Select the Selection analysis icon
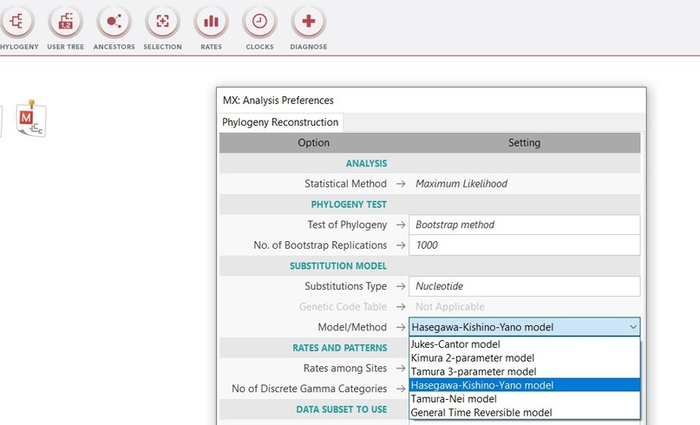Image resolution: width=700 pixels, height=425 pixels. pyautogui.click(x=162, y=22)
